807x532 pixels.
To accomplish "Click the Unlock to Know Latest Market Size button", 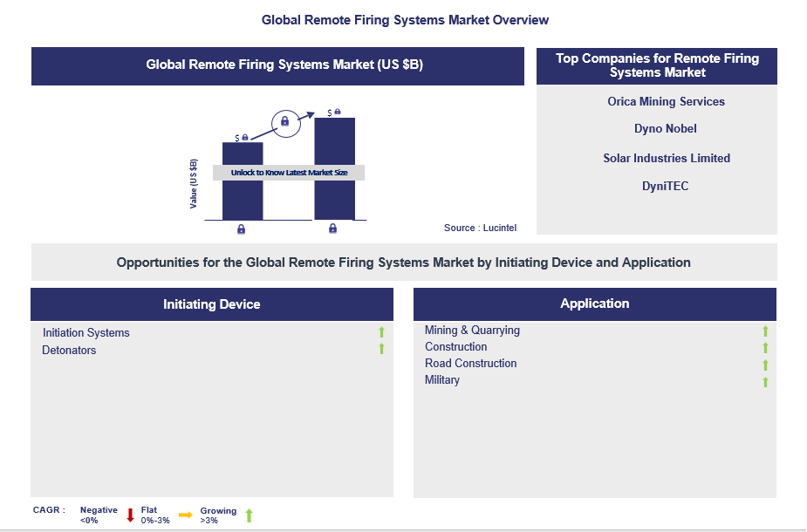I will pyautogui.click(x=288, y=172).
